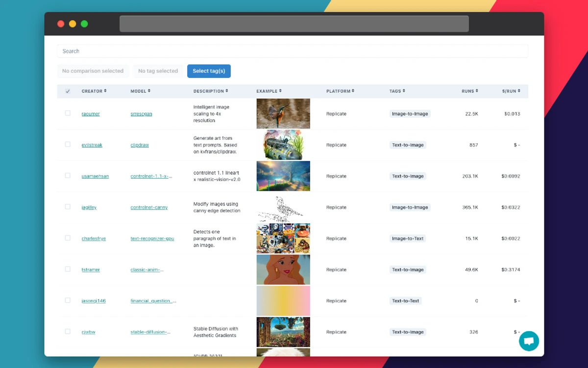Check the jagilley row checkbox
588x368 pixels.
68,207
